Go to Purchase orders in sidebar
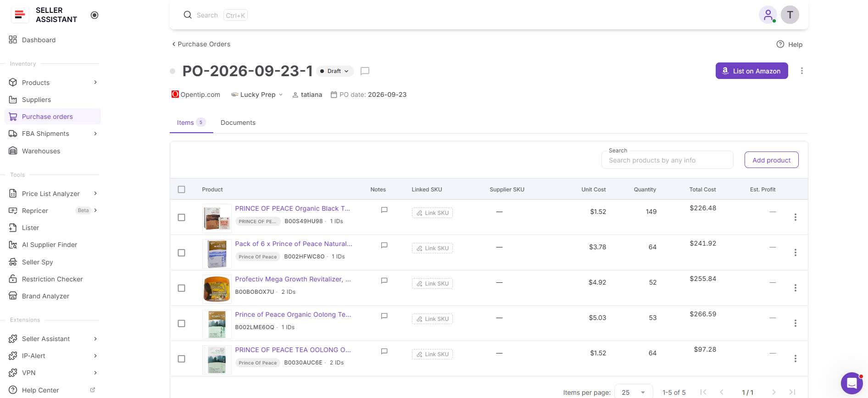The width and height of the screenshot is (868, 398). point(53,117)
